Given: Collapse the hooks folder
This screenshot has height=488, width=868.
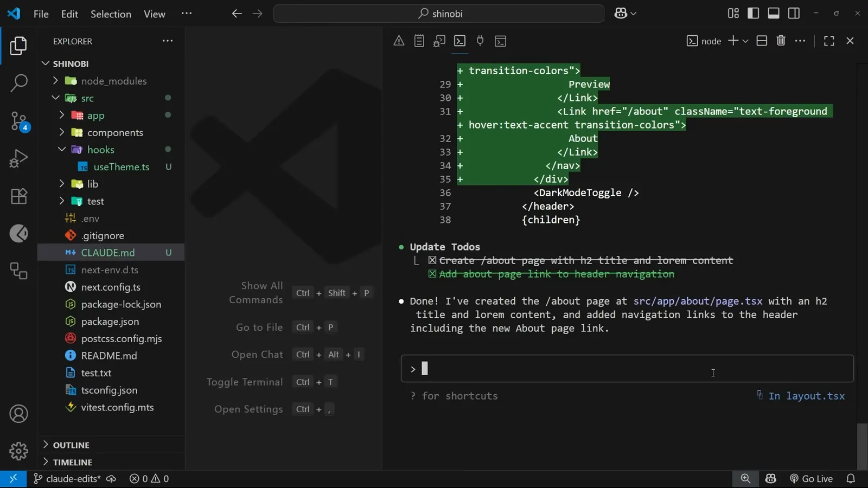Looking at the screenshot, I should pyautogui.click(x=61, y=150).
